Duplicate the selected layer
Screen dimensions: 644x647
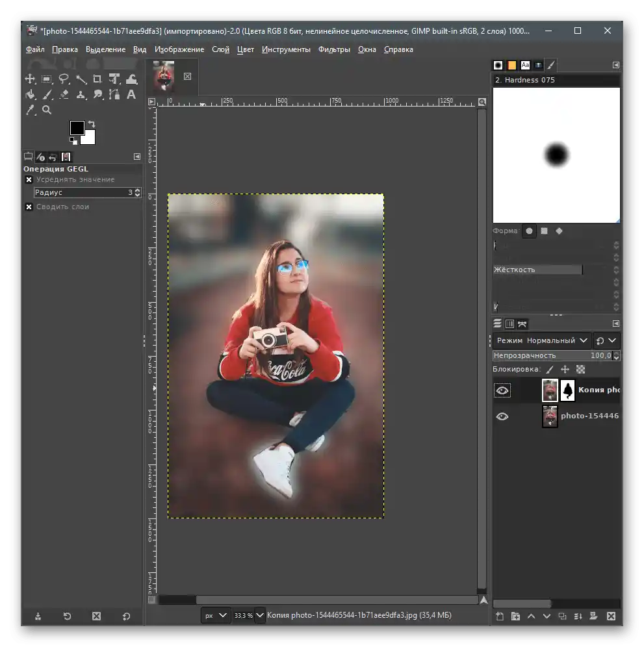click(562, 616)
